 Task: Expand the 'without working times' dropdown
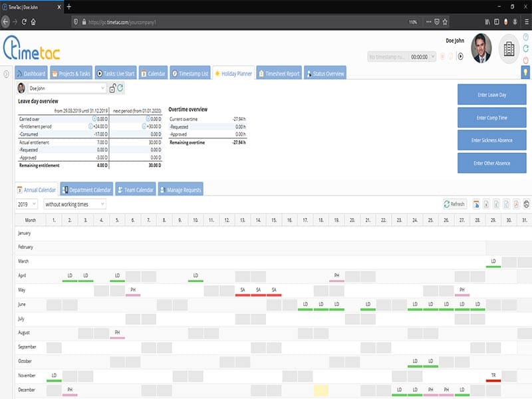[74, 204]
